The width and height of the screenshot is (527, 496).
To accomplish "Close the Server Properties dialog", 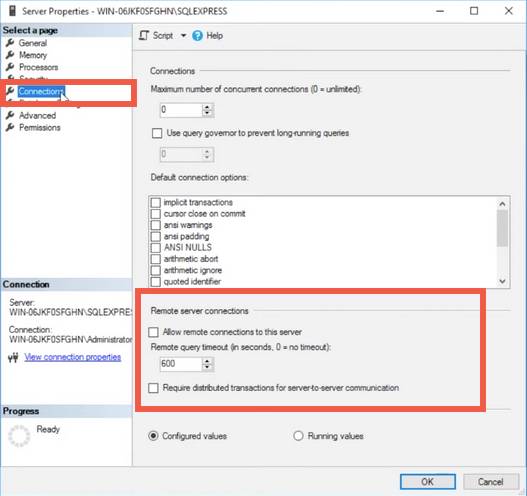I will [x=509, y=11].
